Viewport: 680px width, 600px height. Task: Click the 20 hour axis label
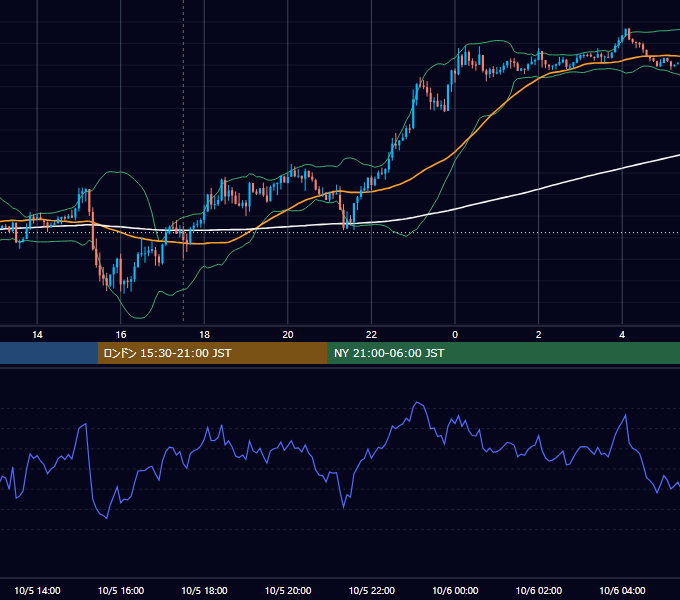tap(288, 335)
